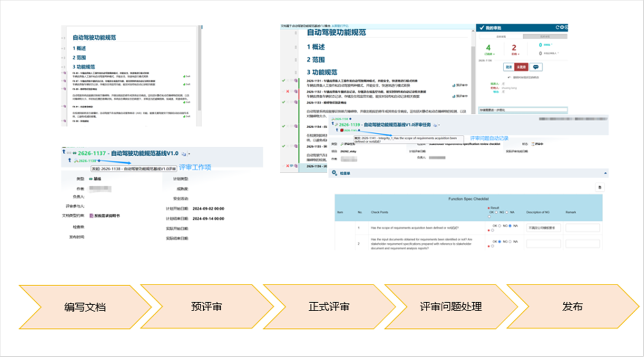
Task: Click the gear icon in checklist section header
Action: (334, 173)
